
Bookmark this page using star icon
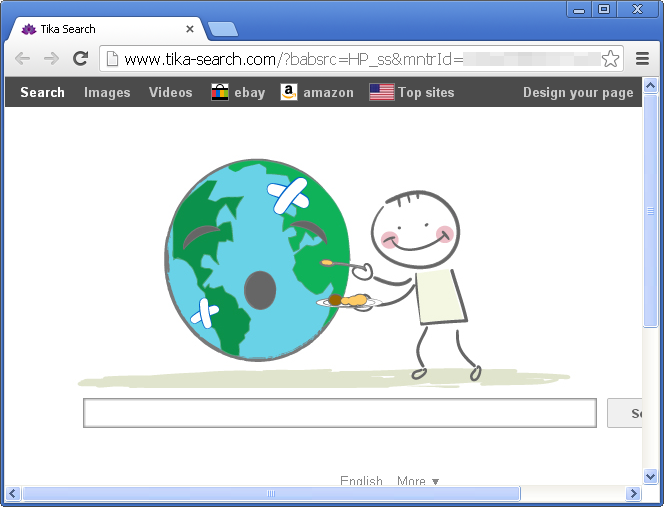[x=610, y=59]
